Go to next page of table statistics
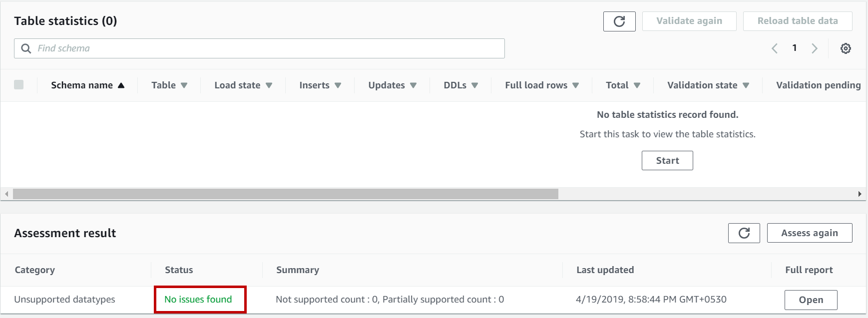Screen dimensions: 868x318 [x=815, y=48]
